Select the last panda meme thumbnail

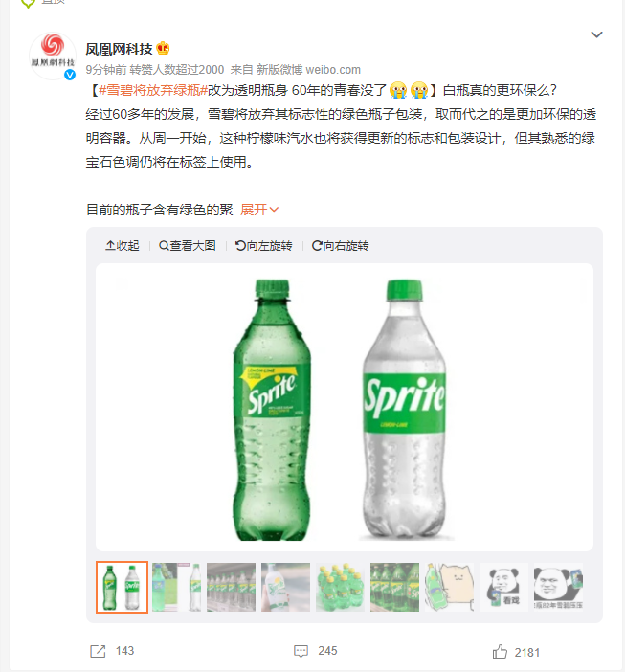558,587
